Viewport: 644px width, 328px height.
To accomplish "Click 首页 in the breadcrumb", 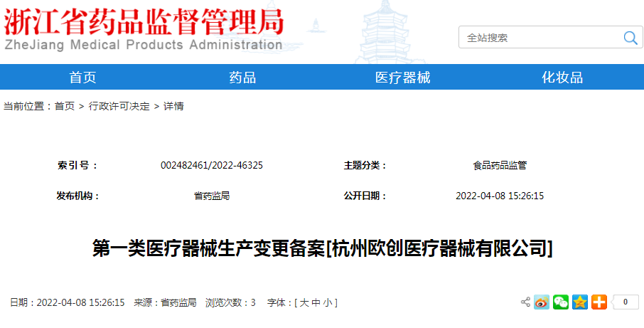I will pyautogui.click(x=65, y=107).
